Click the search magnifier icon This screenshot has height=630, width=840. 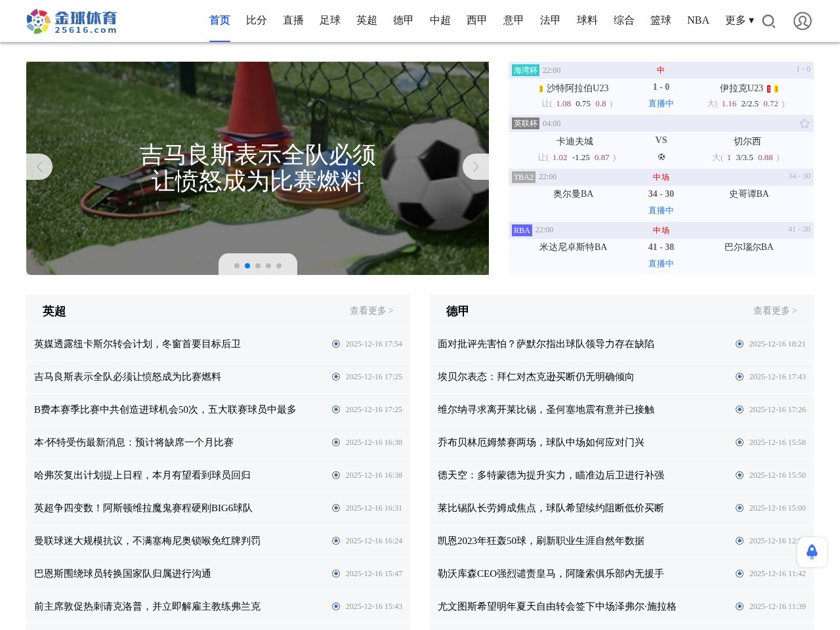tap(768, 22)
